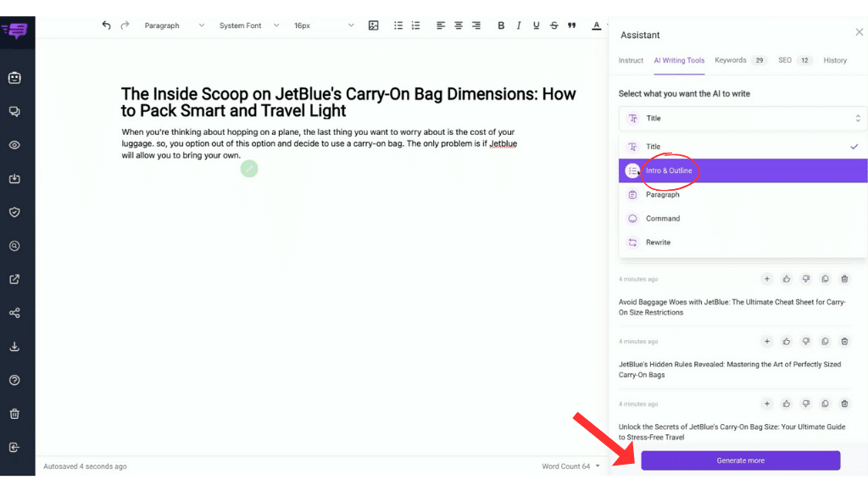Click the external link sidebar icon
The image size is (868, 491).
(x=15, y=280)
